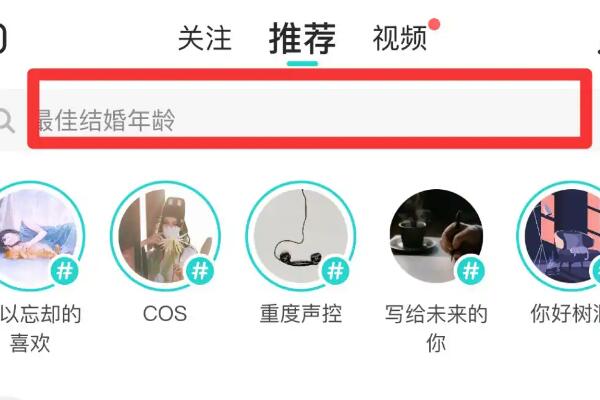Click the 你好树洞 text label

tap(565, 314)
